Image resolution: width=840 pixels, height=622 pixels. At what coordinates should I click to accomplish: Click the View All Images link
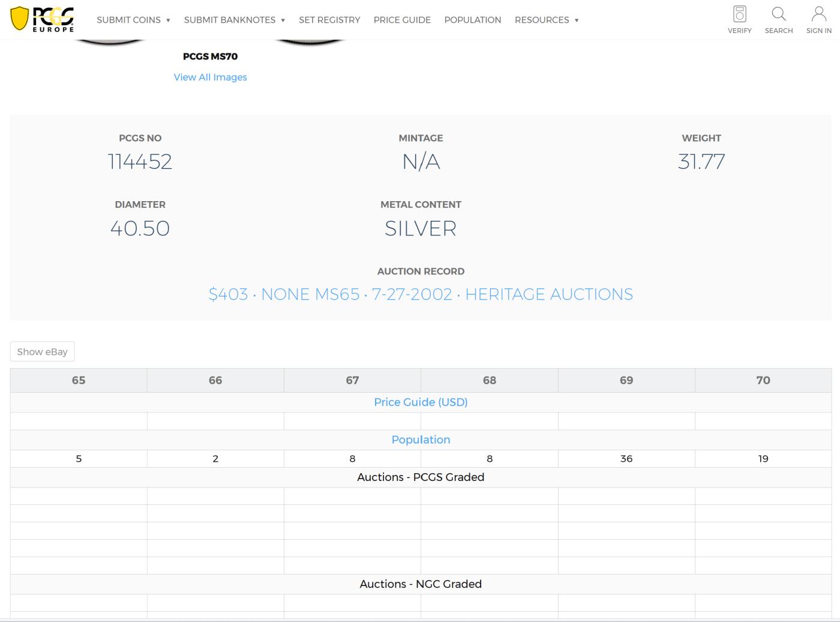point(210,77)
